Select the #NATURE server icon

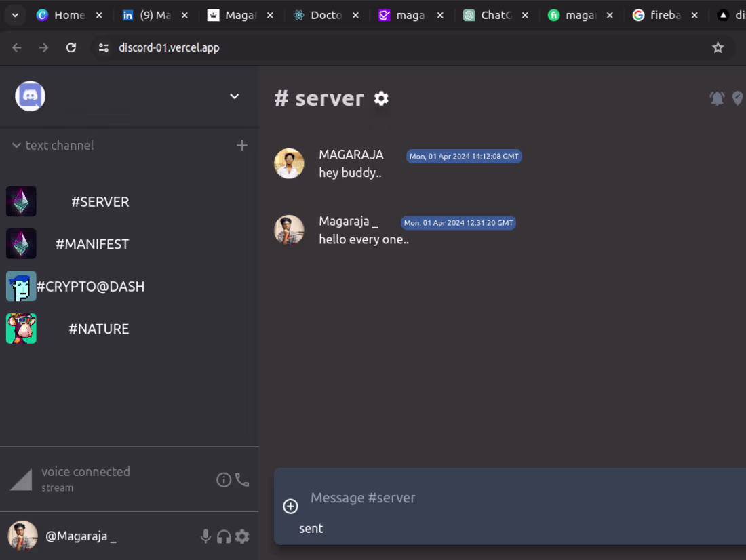[x=21, y=328]
